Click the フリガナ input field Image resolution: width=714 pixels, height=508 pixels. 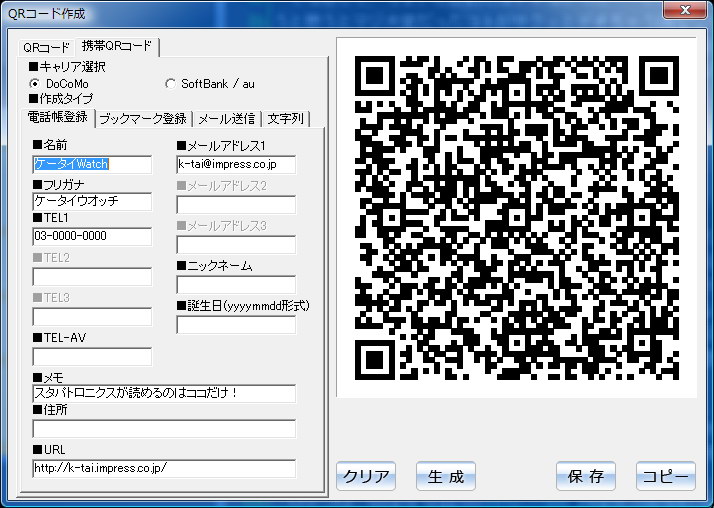pos(92,201)
